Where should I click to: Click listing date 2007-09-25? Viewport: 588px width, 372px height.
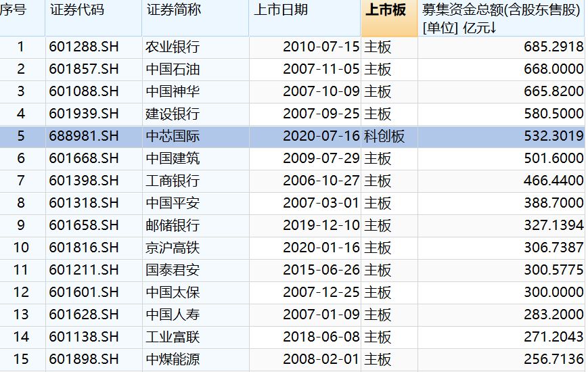305,114
